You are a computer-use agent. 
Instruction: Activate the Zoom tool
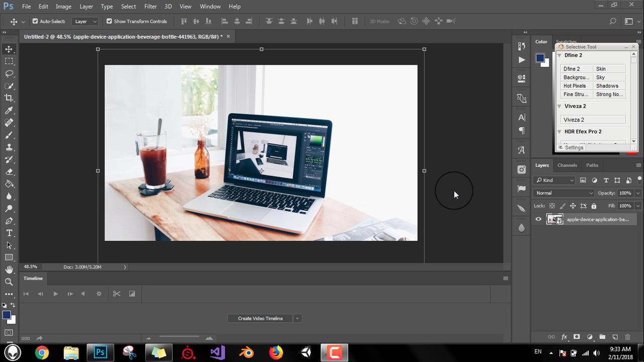coord(9,282)
